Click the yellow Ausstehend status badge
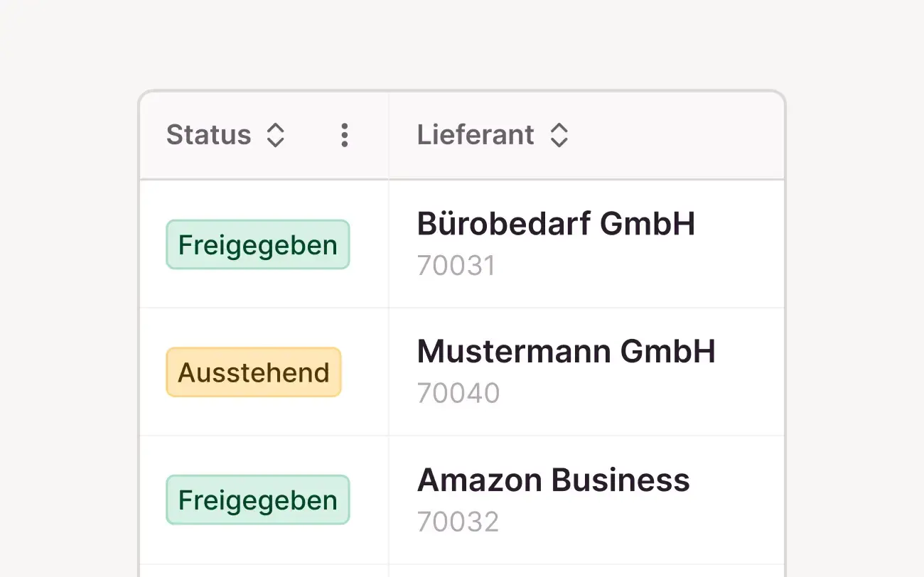The width and height of the screenshot is (924, 577). (254, 372)
